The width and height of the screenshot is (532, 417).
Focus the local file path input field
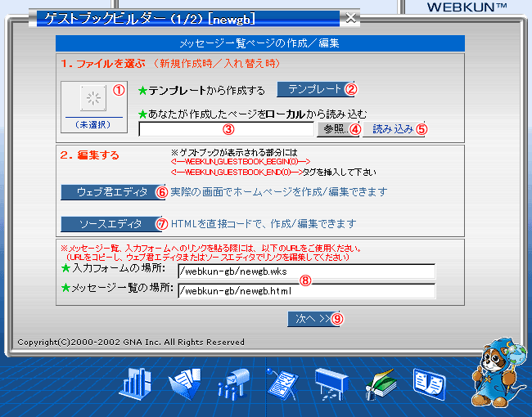tap(226, 129)
